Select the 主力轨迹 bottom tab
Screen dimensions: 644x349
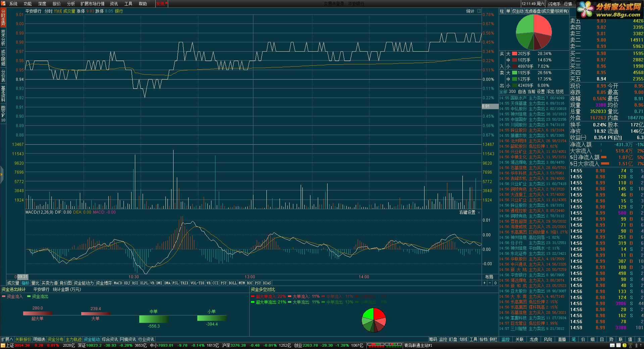coord(73,339)
